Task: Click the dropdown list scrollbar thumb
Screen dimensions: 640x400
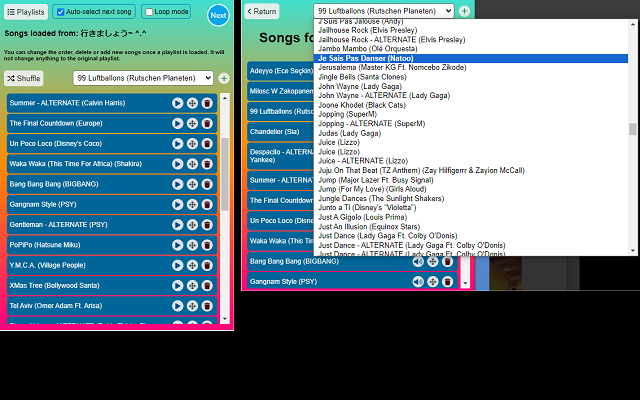Action: 633,129
